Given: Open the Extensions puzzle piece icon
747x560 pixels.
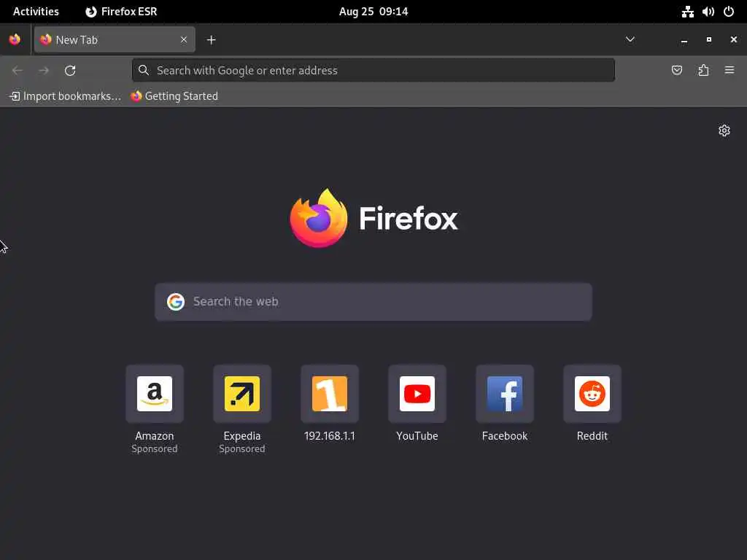Looking at the screenshot, I should tap(703, 71).
